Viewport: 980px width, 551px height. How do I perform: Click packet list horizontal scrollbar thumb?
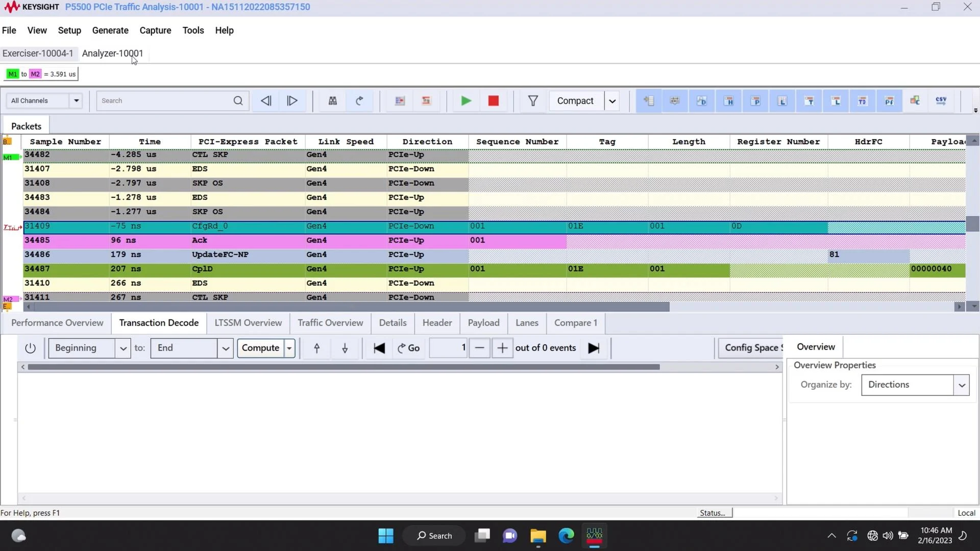click(352, 307)
